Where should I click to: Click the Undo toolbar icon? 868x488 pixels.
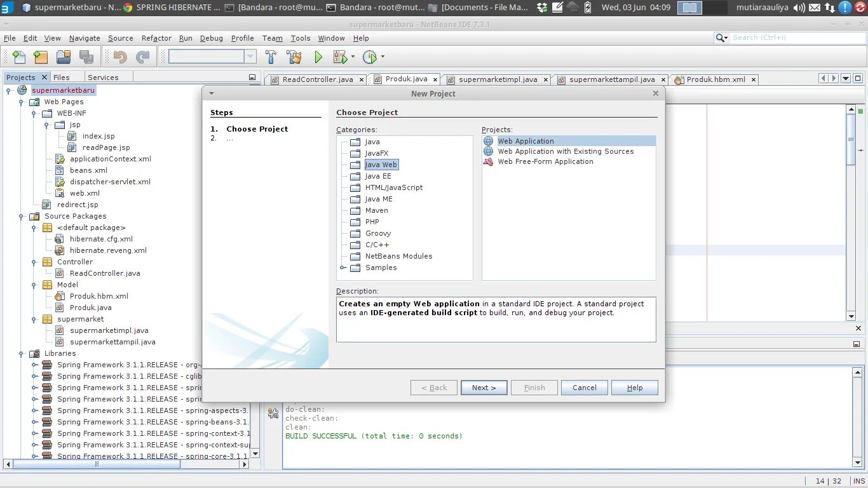pos(120,57)
